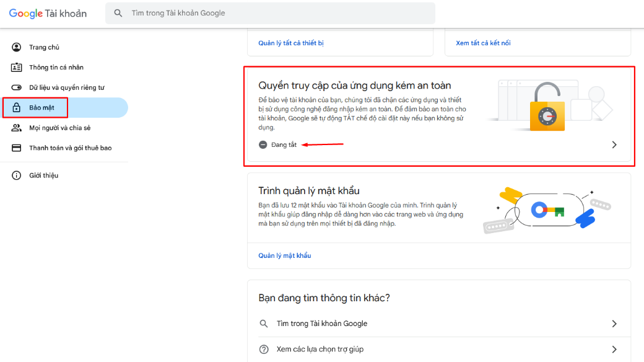Open the chevron on Tìm trong Tài khoản Google row
Viewport: 644px width, 362px height.
click(614, 323)
